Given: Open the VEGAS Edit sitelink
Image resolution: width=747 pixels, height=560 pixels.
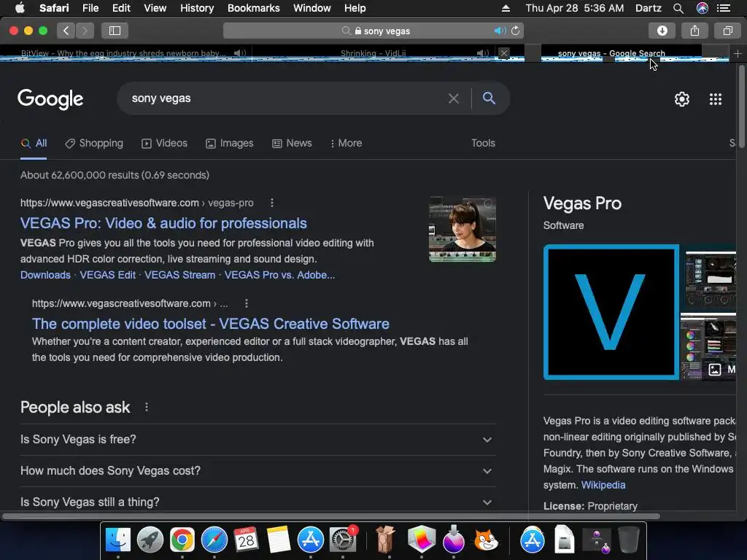Looking at the screenshot, I should click(x=108, y=275).
